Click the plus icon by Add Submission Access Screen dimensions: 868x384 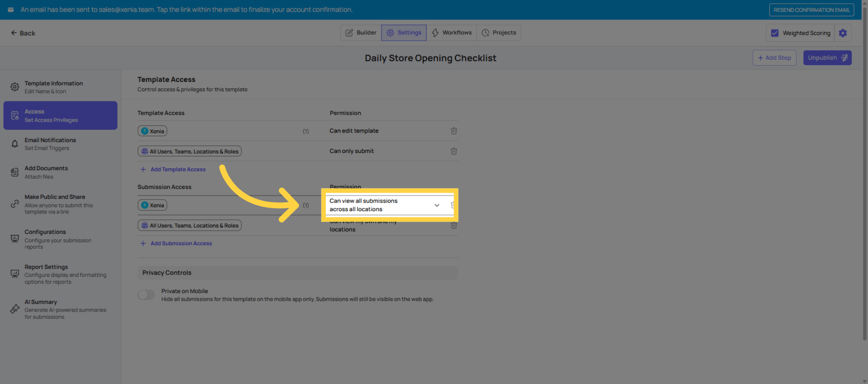143,243
